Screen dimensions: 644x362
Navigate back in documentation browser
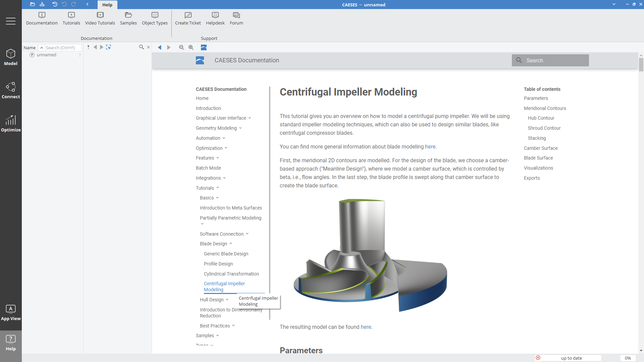(x=160, y=48)
